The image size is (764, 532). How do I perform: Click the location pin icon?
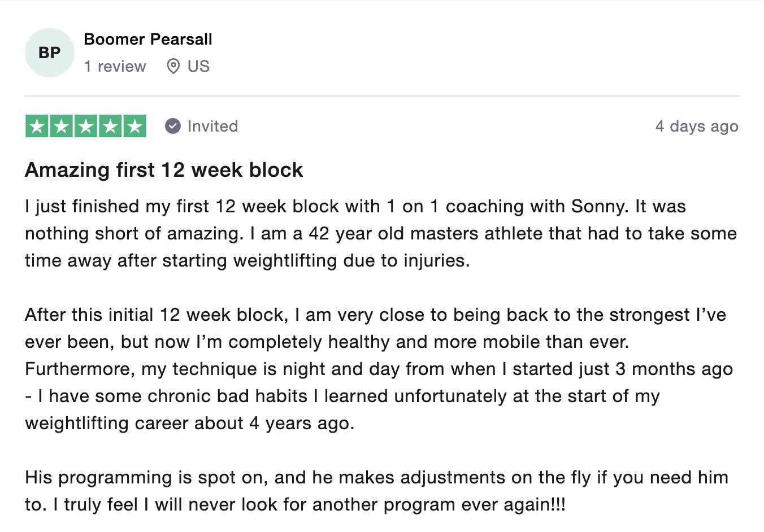pos(173,66)
